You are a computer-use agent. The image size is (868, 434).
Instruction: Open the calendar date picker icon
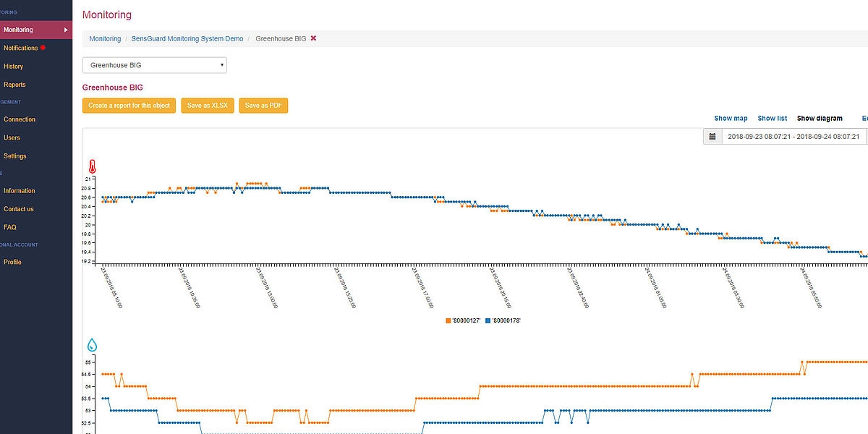712,137
